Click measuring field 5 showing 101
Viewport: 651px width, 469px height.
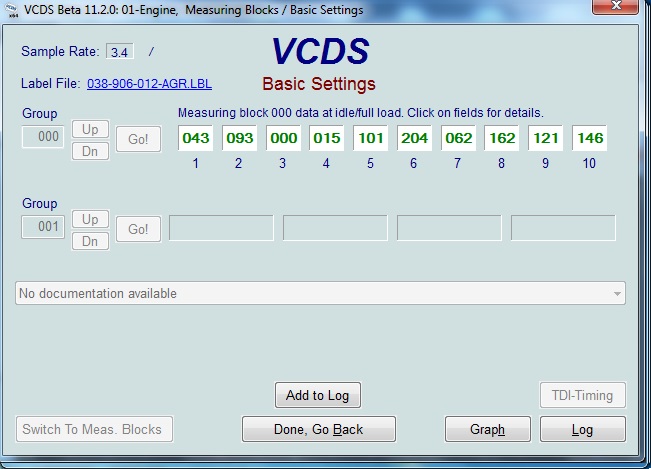click(x=371, y=138)
